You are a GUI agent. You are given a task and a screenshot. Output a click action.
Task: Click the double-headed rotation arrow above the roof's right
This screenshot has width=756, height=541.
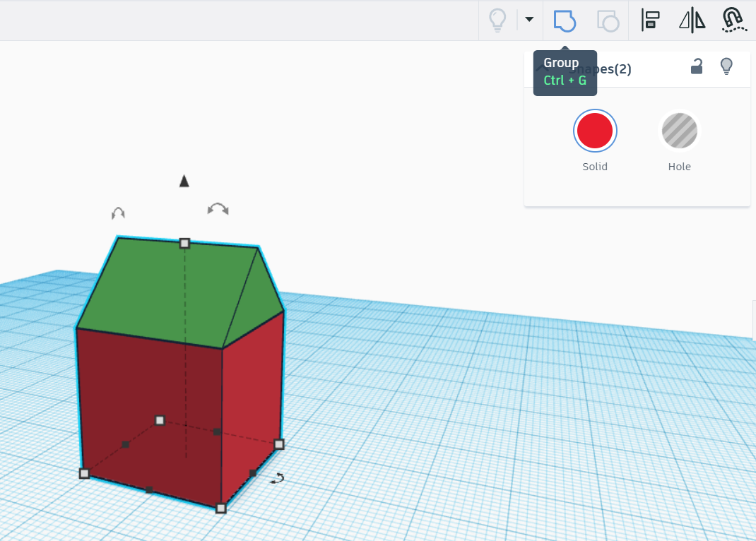coord(218,208)
